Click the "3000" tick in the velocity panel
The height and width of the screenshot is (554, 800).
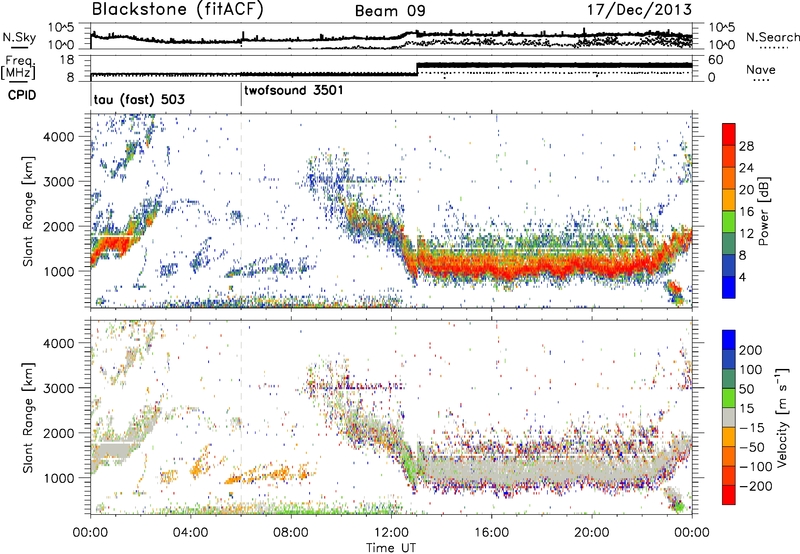(x=58, y=388)
